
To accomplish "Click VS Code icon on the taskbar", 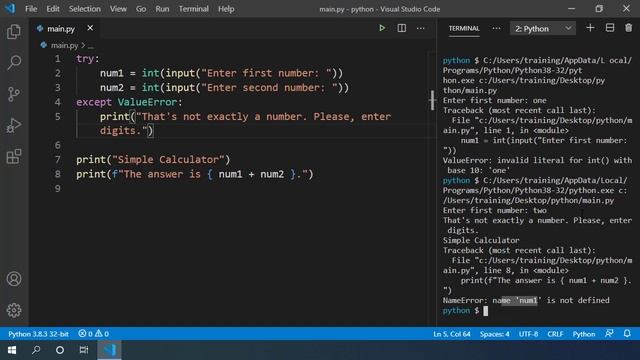I will click(109, 350).
